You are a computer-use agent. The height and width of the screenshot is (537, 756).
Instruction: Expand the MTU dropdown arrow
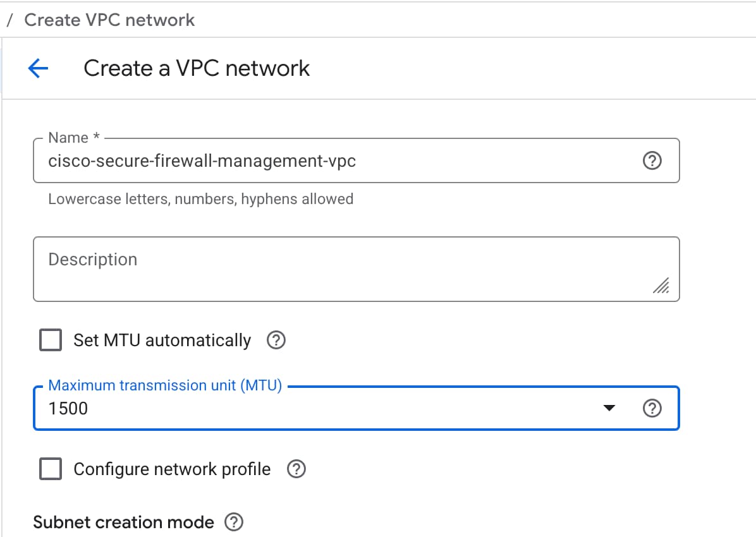coord(609,409)
